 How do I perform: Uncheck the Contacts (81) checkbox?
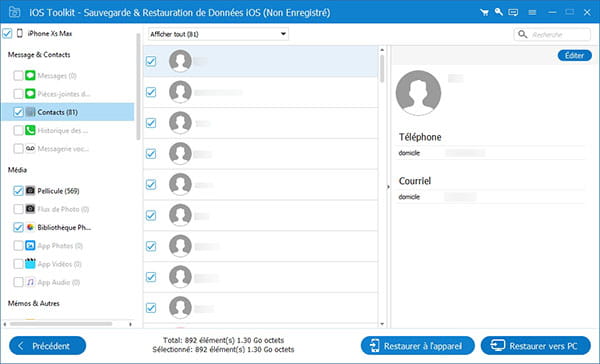coord(18,112)
